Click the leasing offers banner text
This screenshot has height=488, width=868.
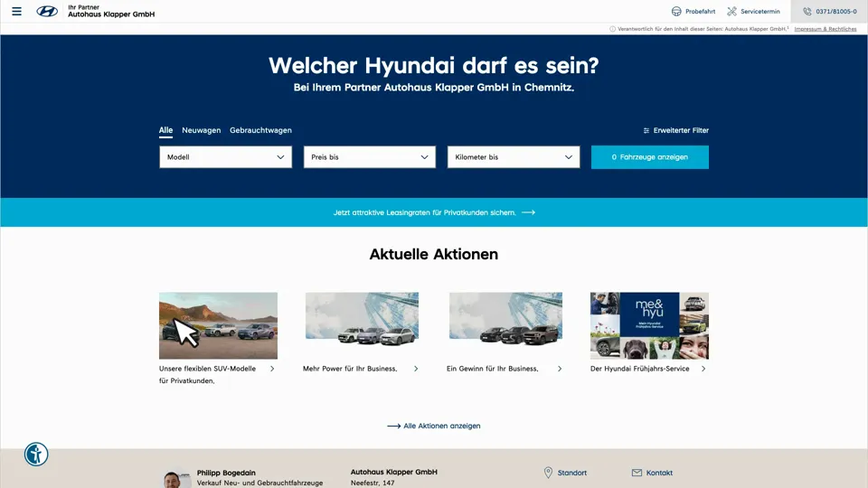425,212
